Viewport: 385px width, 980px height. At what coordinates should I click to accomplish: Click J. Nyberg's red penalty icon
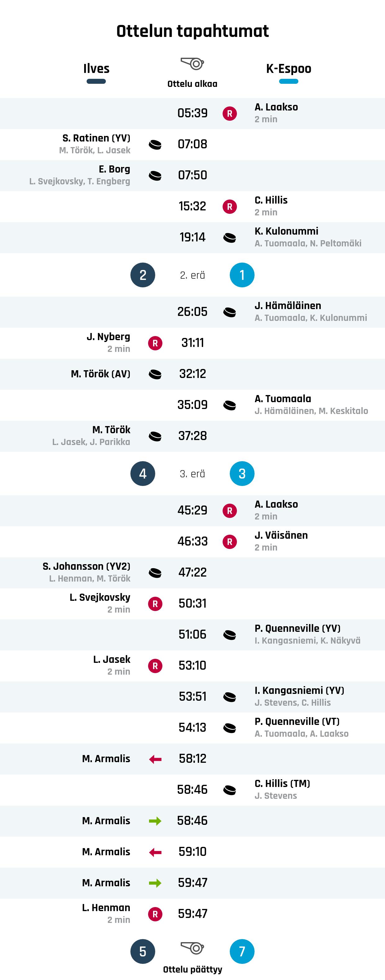coord(155,343)
